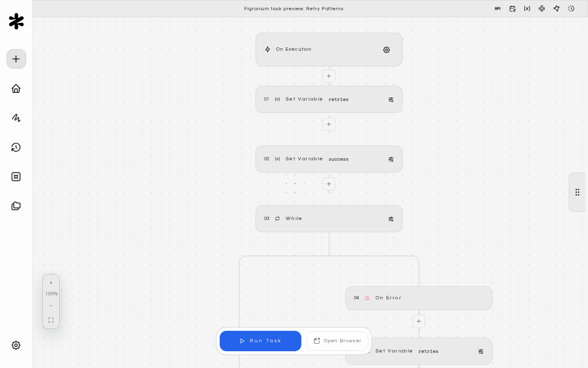Image resolution: width=588 pixels, height=368 pixels.
Task: Open settings sliders for step 02 success
Action: [391, 159]
